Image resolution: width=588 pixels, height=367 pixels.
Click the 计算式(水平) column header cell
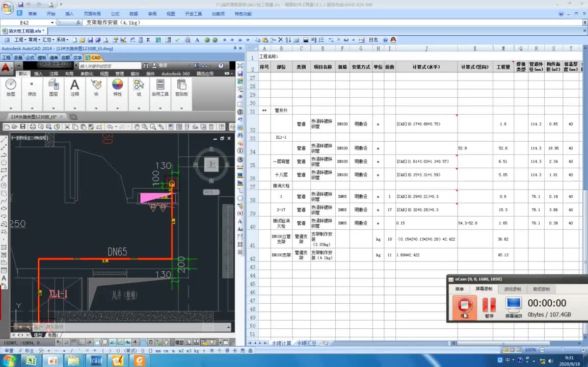[426, 67]
